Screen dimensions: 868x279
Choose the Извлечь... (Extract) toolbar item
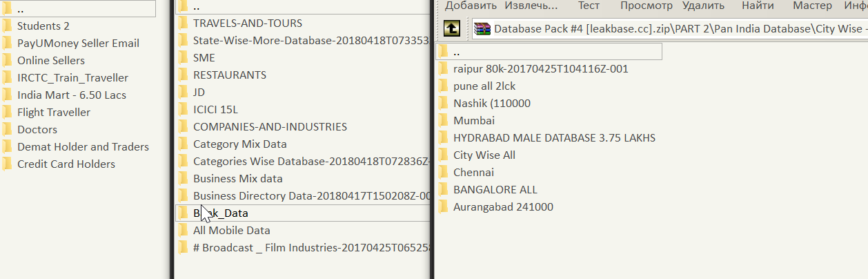tap(531, 6)
